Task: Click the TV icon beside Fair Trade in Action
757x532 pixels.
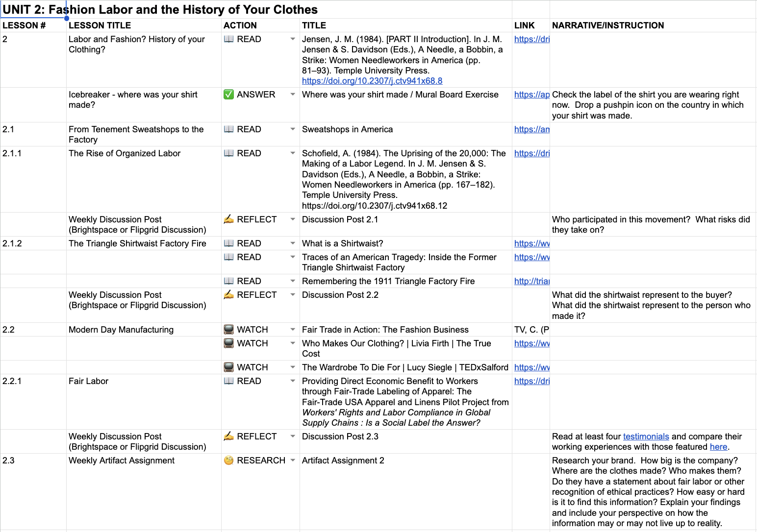Action: pos(228,330)
